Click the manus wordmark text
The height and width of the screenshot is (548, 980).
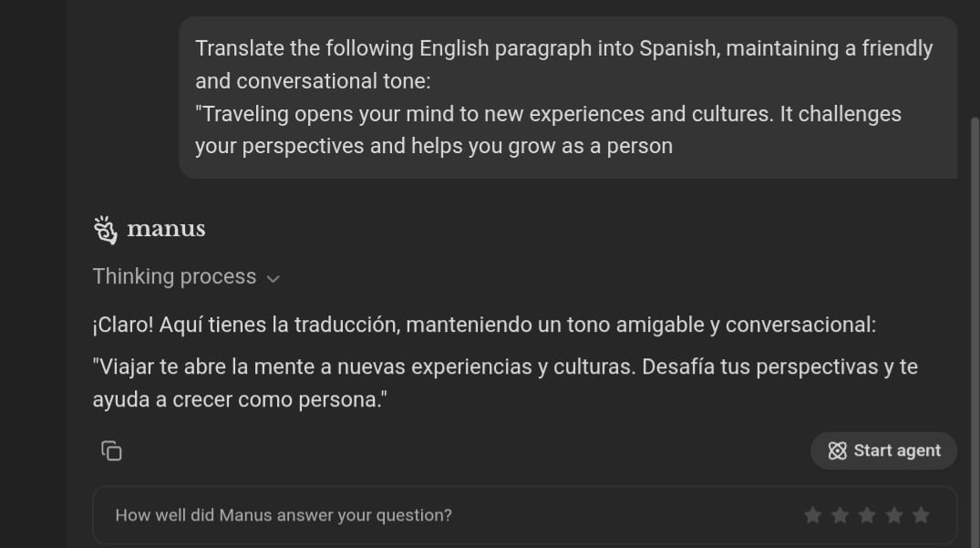tap(166, 230)
